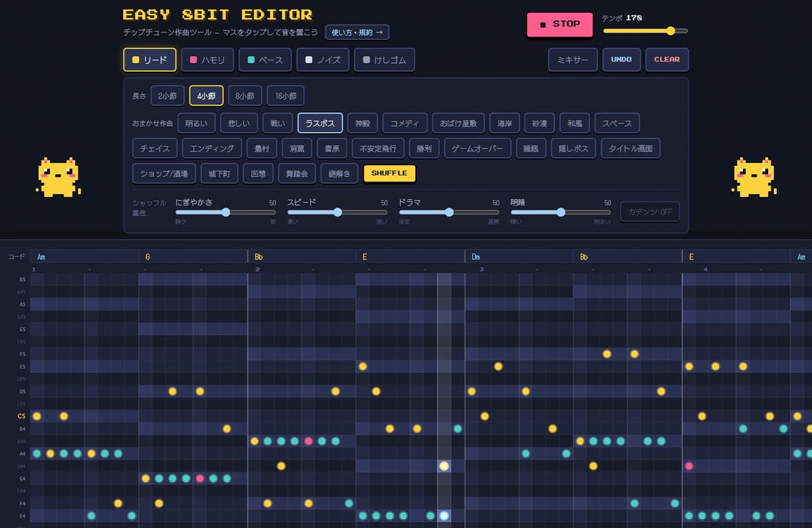The image size is (812, 528).
Task: Stop playback with the STOP button
Action: point(560,24)
